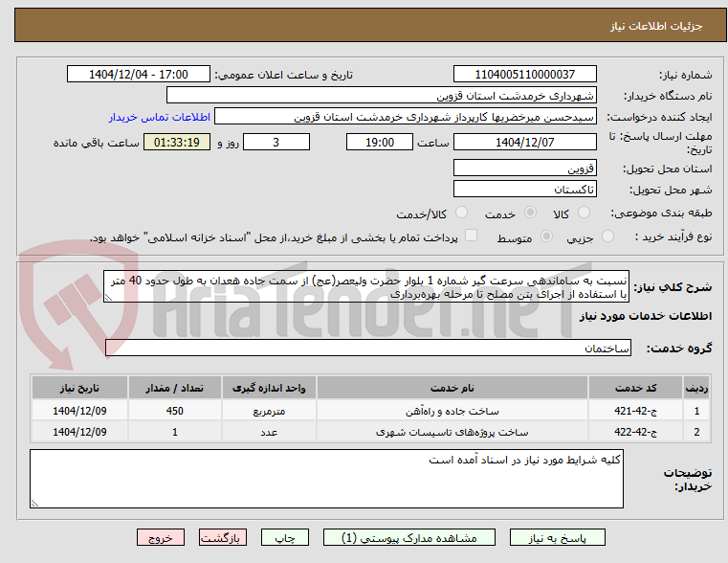Image resolution: width=728 pixels, height=563 pixels.
Task: Click the اطلاعات خدمات مورد نیاز heading
Action: coord(646,316)
